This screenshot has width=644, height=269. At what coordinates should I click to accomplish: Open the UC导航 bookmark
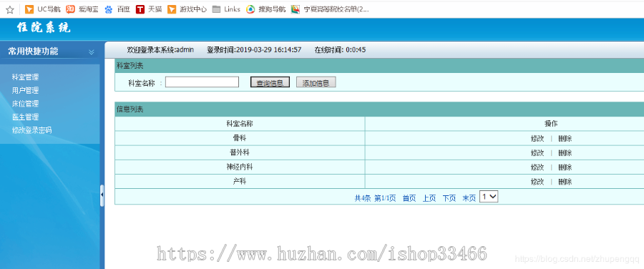pos(43,9)
